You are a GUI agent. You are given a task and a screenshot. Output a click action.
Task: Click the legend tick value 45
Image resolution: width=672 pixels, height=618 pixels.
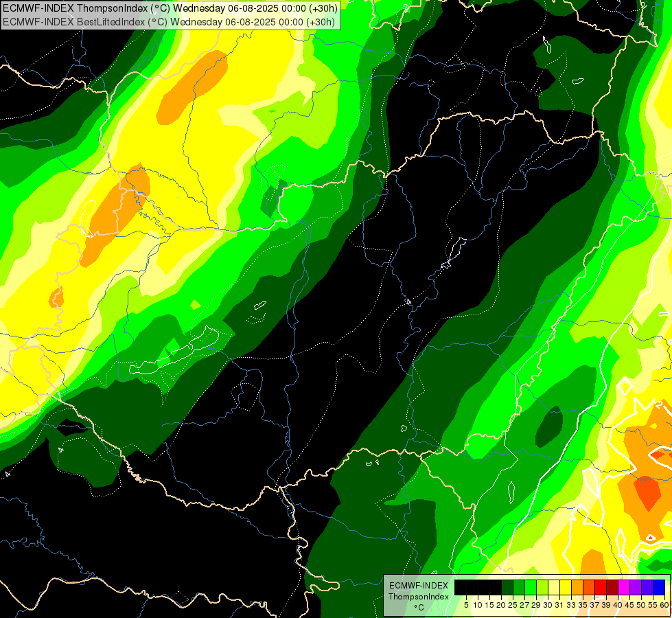point(629,605)
